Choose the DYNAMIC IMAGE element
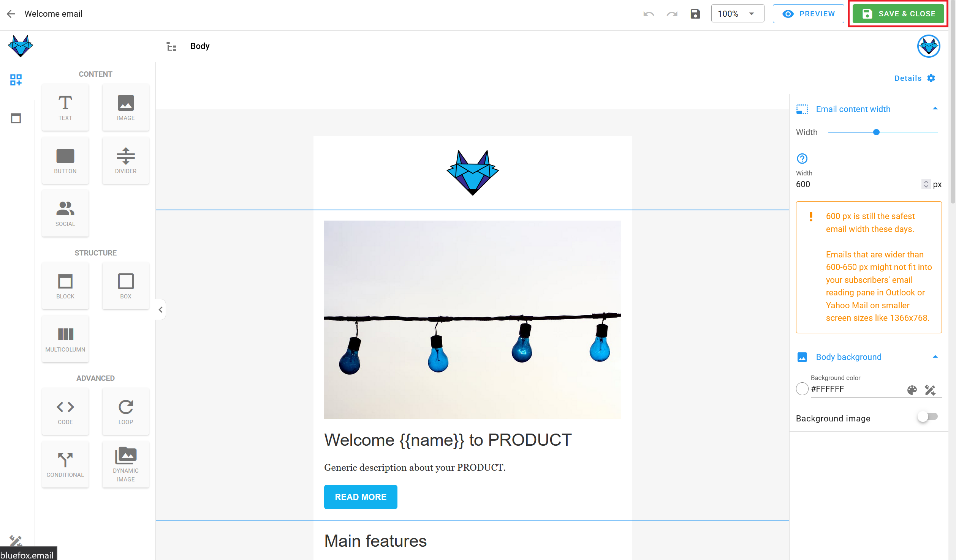 (125, 464)
